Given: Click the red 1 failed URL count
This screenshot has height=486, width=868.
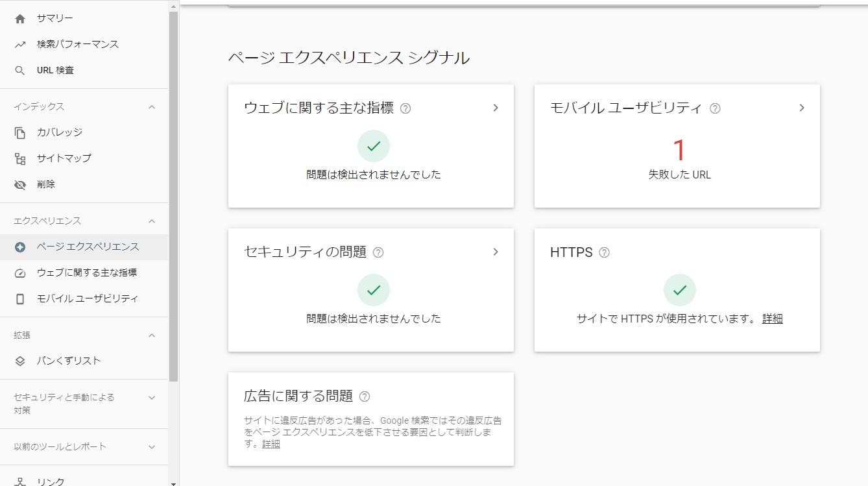Looking at the screenshot, I should pyautogui.click(x=679, y=151).
